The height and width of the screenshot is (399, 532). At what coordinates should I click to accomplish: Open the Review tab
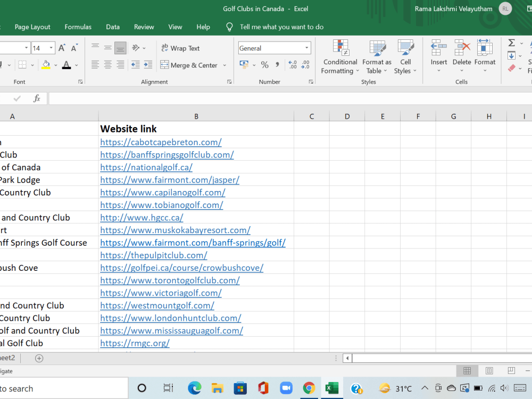(144, 27)
